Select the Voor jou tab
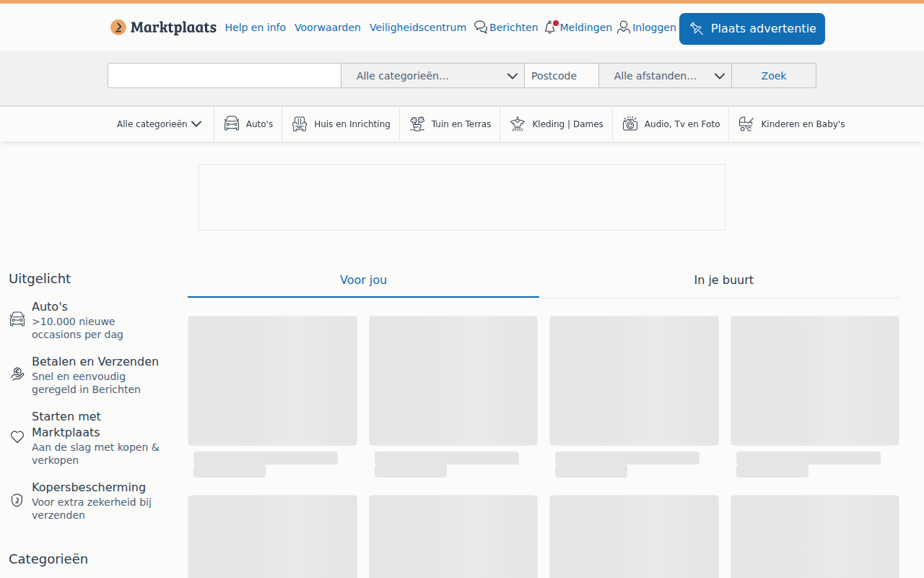The image size is (924, 578). pos(363,280)
